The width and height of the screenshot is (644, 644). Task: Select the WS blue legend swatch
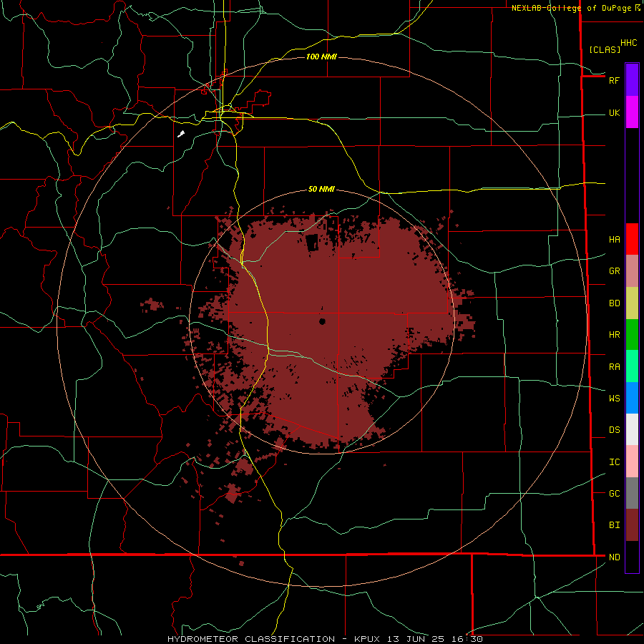[632, 398]
